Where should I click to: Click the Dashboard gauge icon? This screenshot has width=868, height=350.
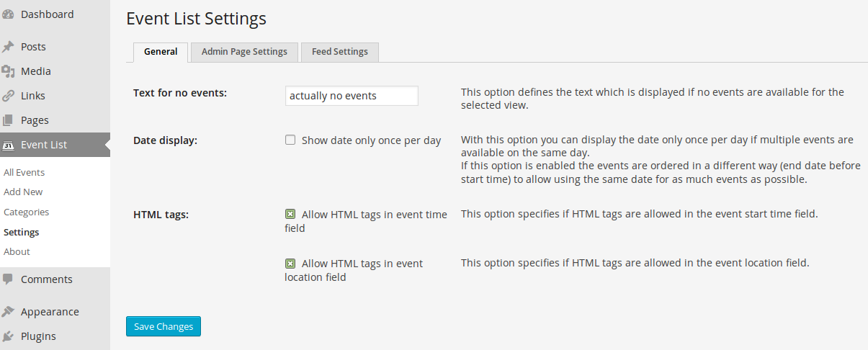9,14
